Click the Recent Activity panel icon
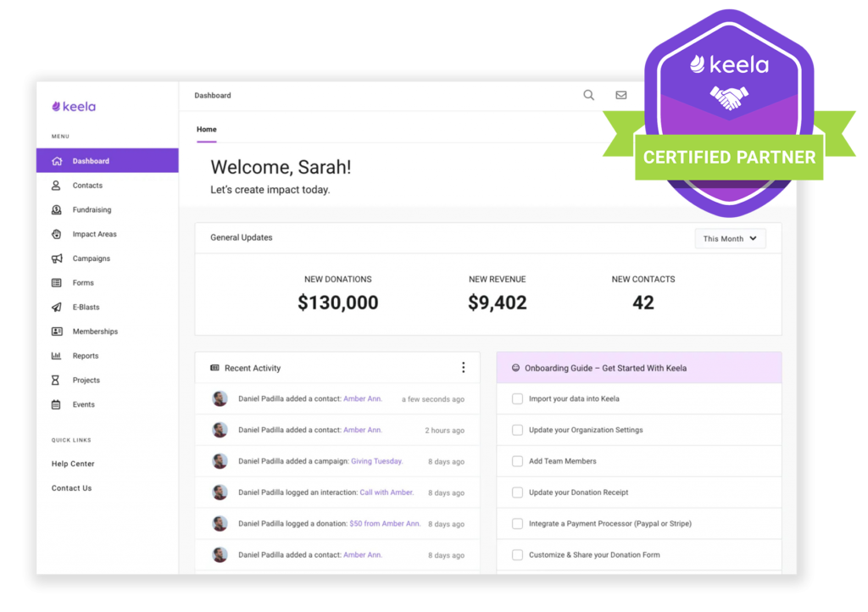The height and width of the screenshot is (612, 868). coord(214,368)
